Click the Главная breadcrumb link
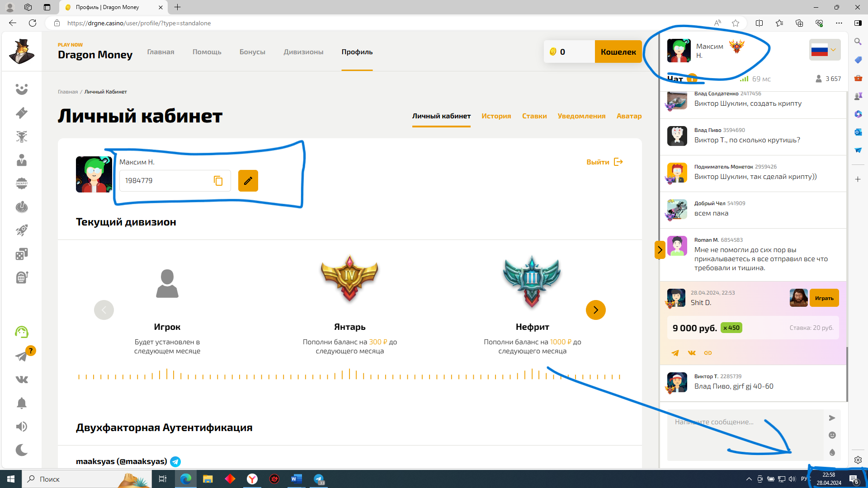 (x=68, y=92)
